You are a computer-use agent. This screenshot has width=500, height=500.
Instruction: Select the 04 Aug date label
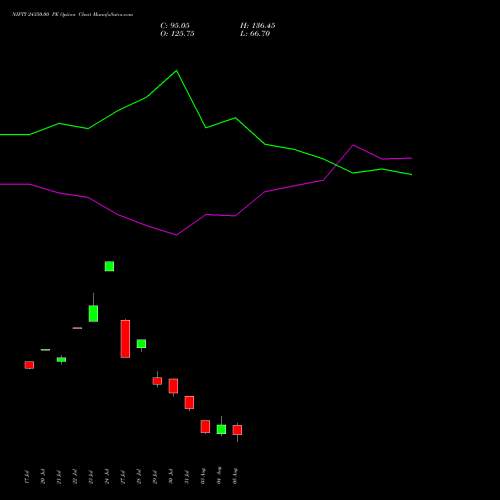pos(219,476)
